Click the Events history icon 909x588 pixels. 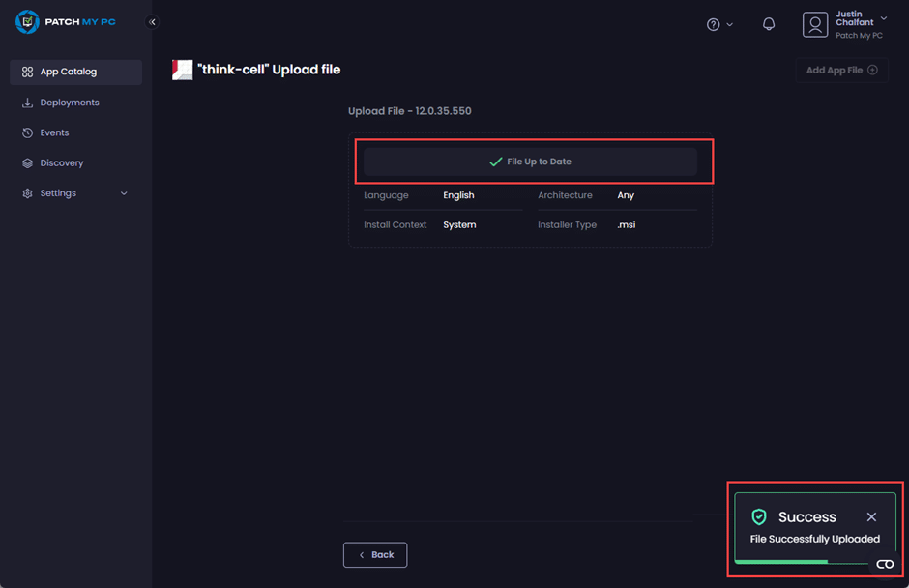[27, 132]
